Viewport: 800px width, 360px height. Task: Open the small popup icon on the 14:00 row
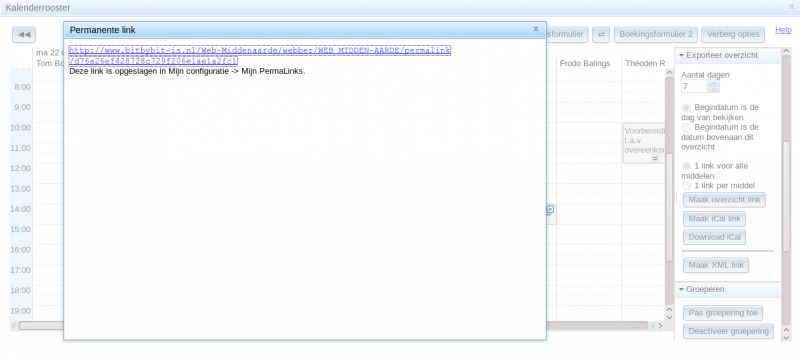point(550,210)
